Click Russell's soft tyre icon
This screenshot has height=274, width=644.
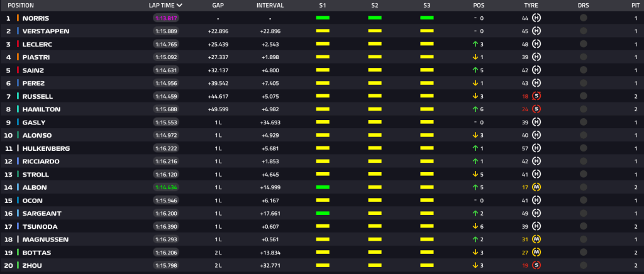pos(536,96)
